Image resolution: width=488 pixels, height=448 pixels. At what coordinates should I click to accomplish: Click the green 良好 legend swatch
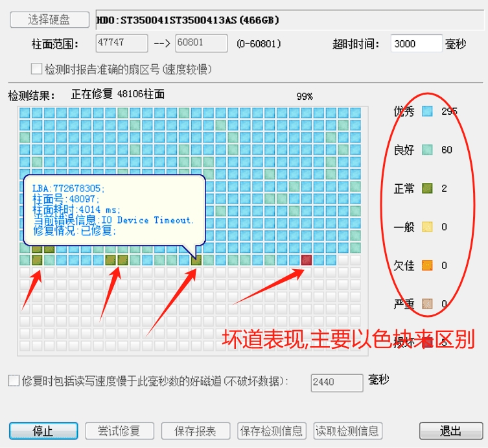click(427, 150)
